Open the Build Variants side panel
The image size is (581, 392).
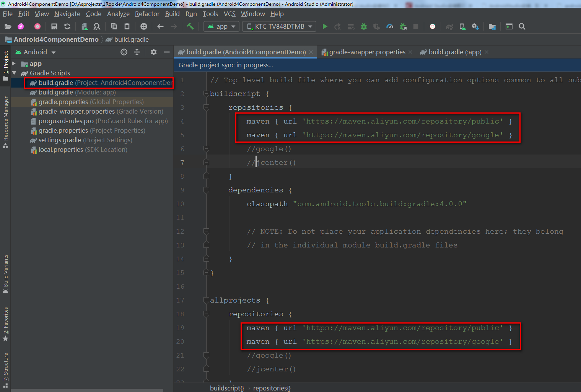click(x=5, y=274)
